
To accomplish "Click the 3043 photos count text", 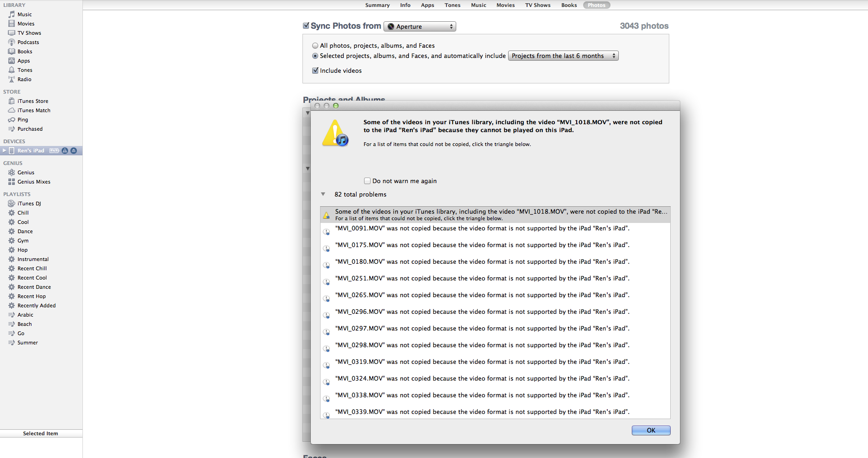I will pos(644,26).
